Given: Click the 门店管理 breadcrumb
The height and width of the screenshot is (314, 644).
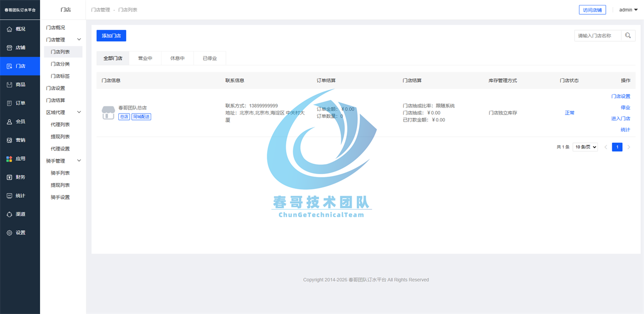Looking at the screenshot, I should [x=101, y=10].
